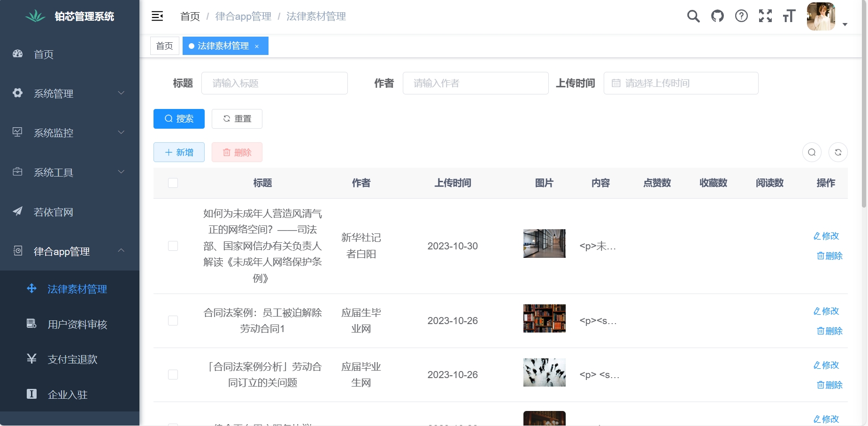Click the page vertical scrollbar

pos(864,103)
